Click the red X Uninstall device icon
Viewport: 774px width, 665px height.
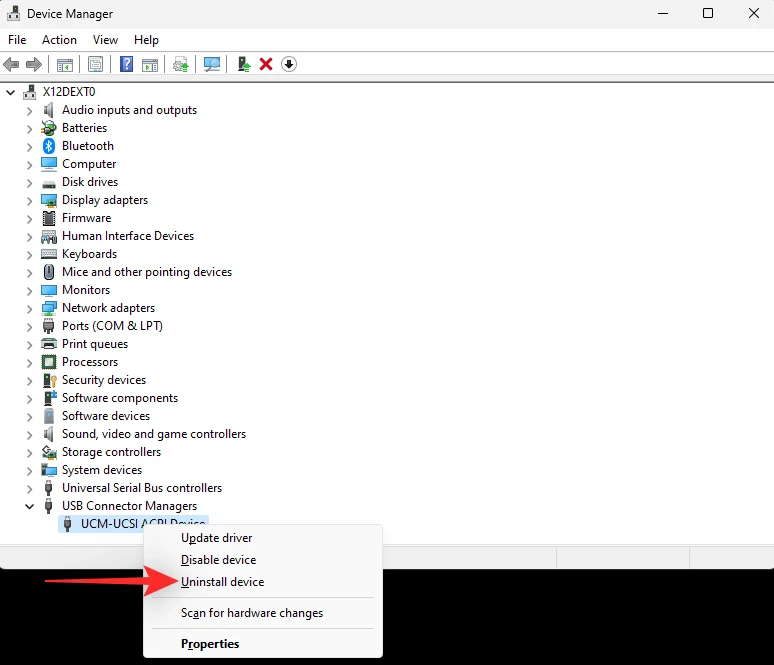pos(266,64)
